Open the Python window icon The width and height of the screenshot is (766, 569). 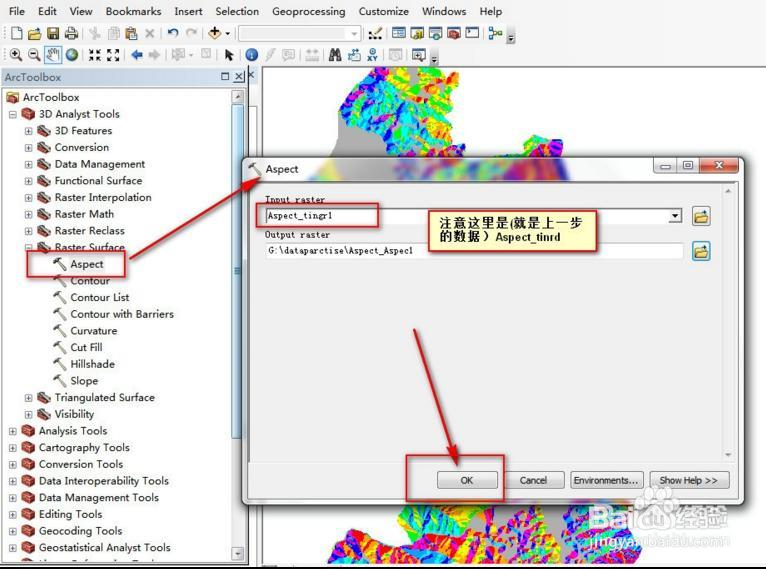472,33
